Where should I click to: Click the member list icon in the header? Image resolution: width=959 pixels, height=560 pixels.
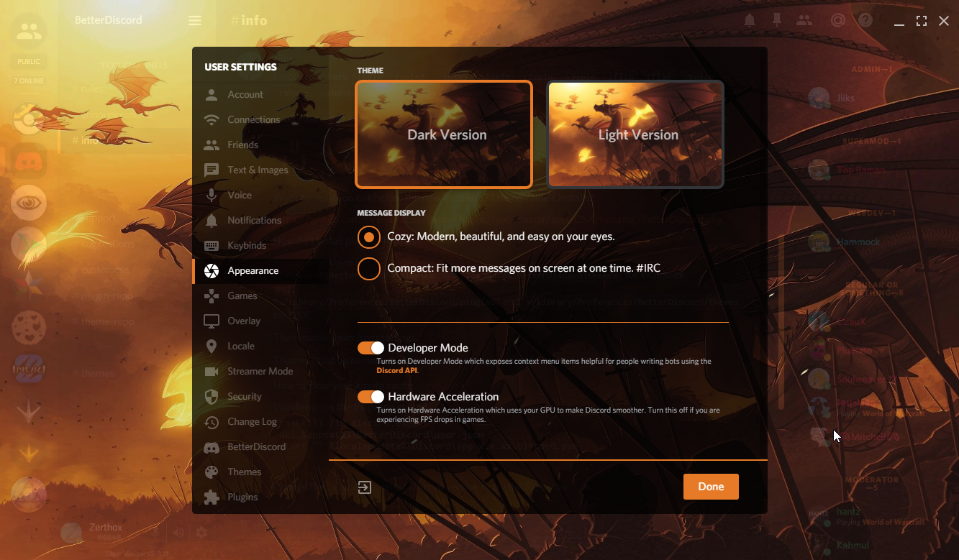(x=804, y=20)
